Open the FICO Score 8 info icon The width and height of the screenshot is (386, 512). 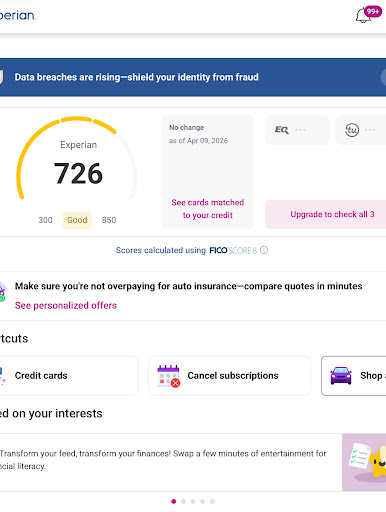(264, 250)
